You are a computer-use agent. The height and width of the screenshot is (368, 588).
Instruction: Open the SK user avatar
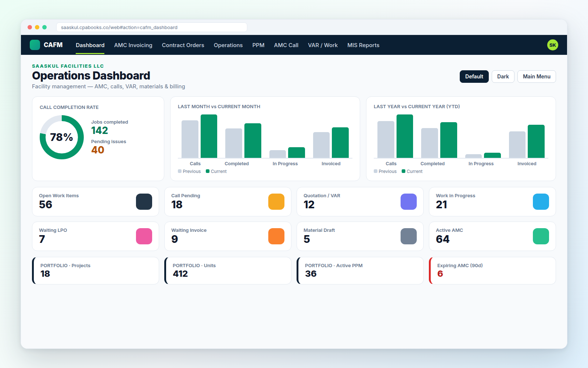[x=552, y=45]
